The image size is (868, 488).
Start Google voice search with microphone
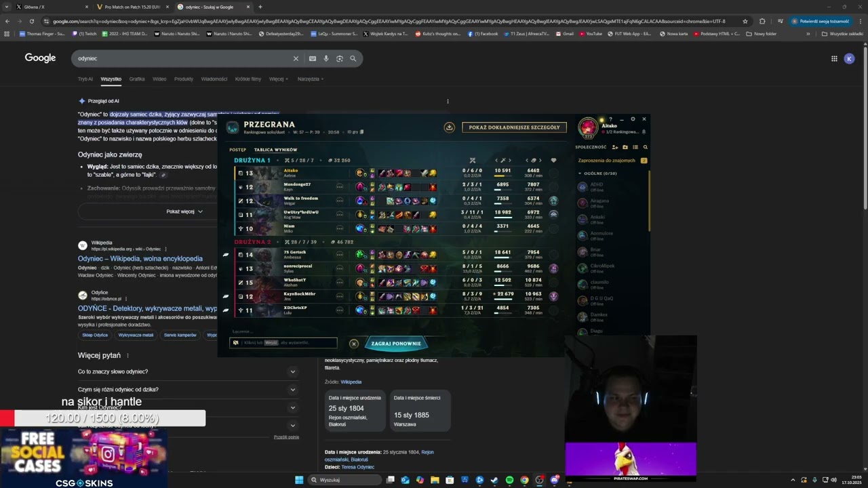click(326, 59)
